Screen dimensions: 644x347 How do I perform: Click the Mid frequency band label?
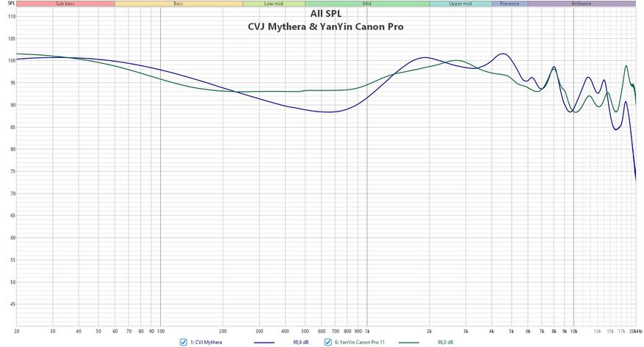pyautogui.click(x=366, y=4)
